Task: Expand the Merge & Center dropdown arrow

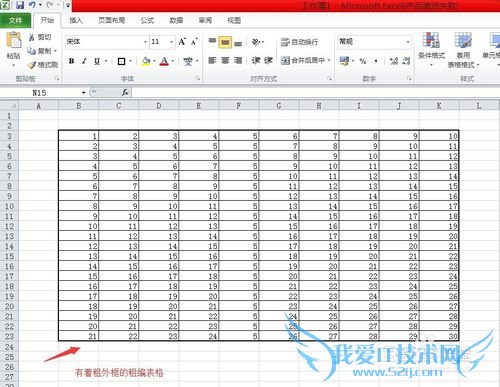Action: tap(329, 60)
